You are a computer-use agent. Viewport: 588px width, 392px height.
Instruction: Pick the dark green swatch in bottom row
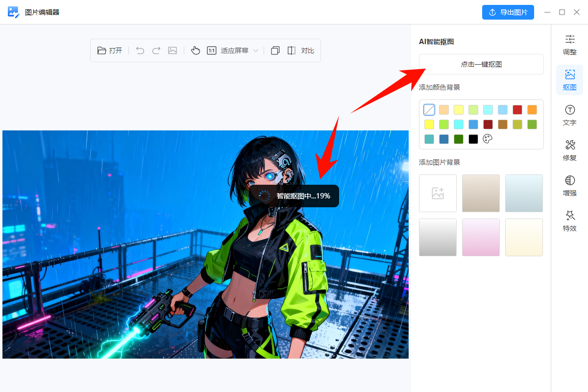tap(459, 139)
